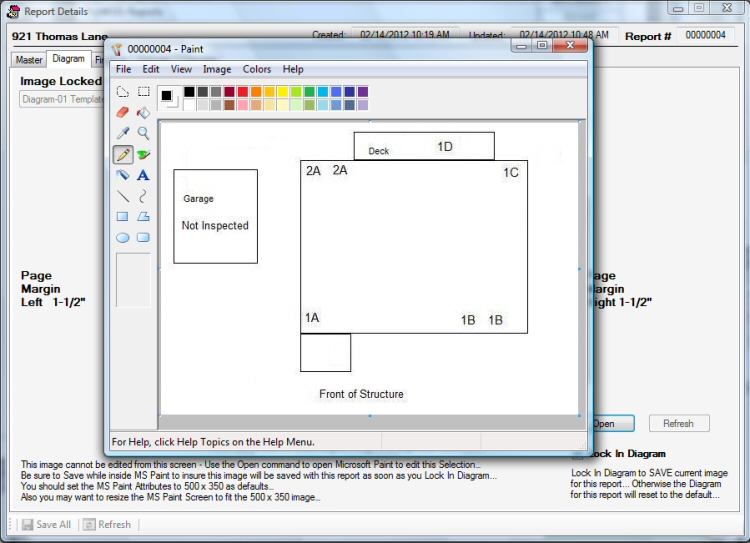
Task: Click the 'Front of Structure' text
Action: tap(362, 394)
